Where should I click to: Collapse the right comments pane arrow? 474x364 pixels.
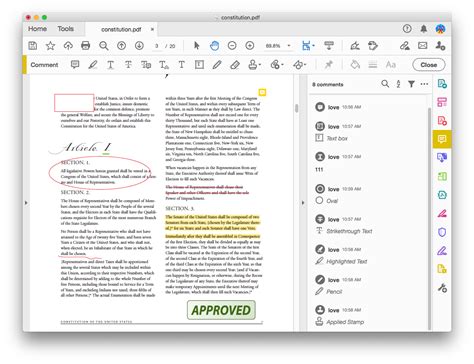pyautogui.click(x=303, y=202)
